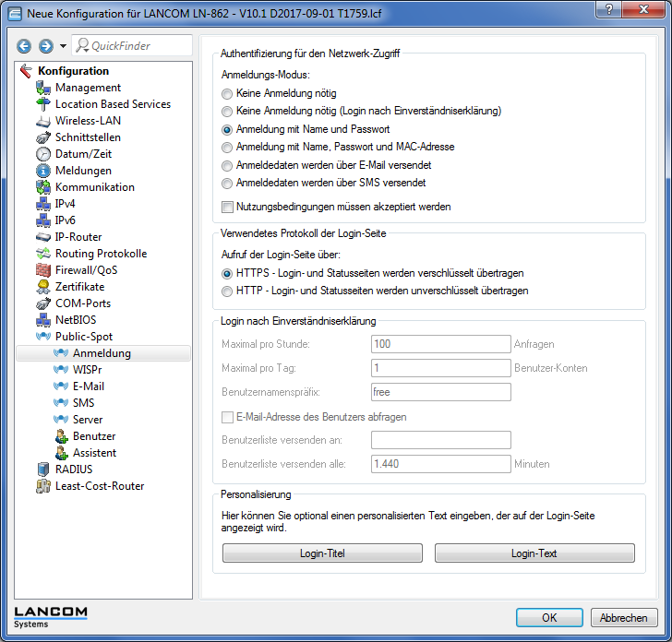Open the Benutzer section under Public-Spot
This screenshot has width=672, height=642.
point(93,436)
